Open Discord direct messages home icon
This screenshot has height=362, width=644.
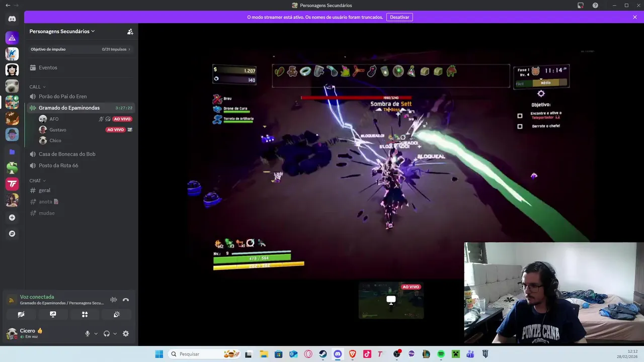pos(12,19)
